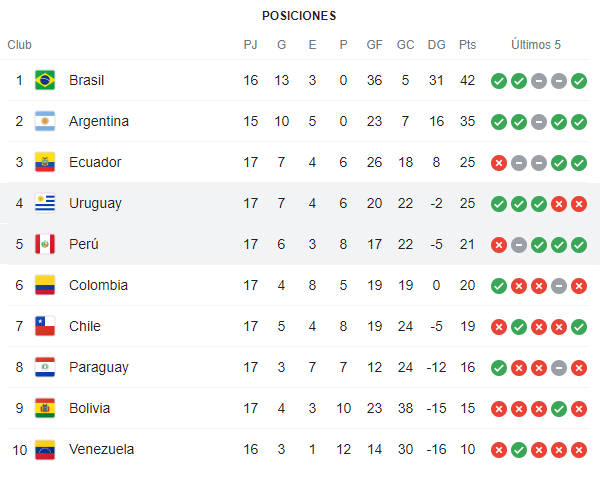Click the POSICIONES title

[x=299, y=16]
